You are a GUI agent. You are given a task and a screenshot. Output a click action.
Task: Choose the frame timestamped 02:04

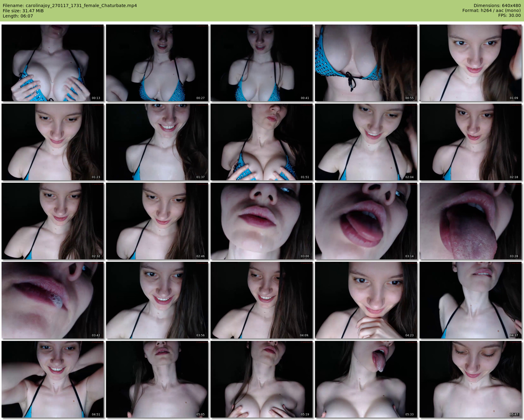pyautogui.click(x=366, y=142)
